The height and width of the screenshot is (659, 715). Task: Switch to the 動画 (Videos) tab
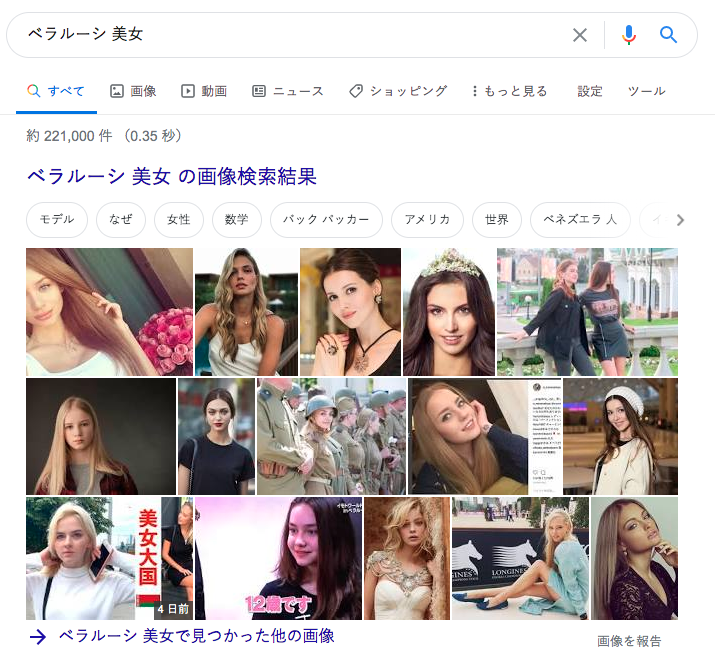(204, 91)
